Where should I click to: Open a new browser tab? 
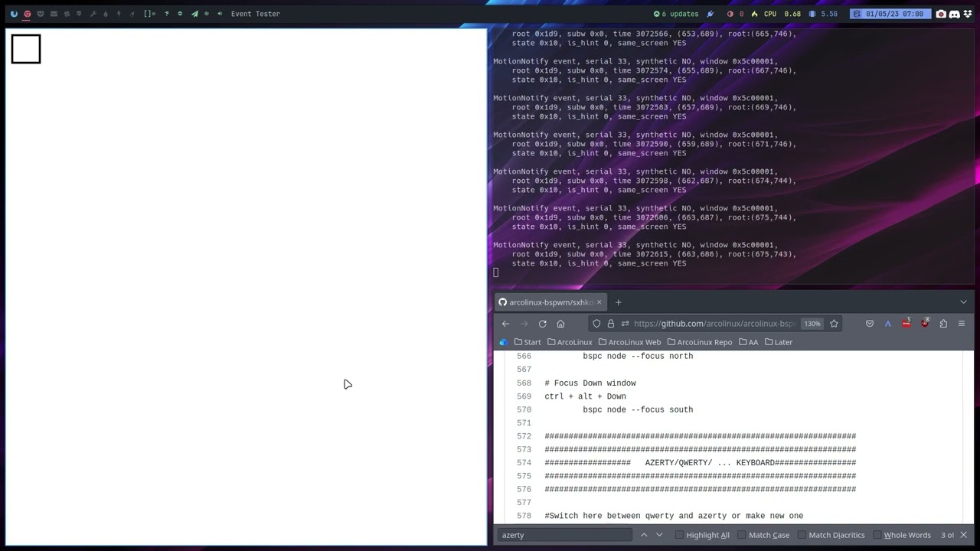tap(618, 302)
